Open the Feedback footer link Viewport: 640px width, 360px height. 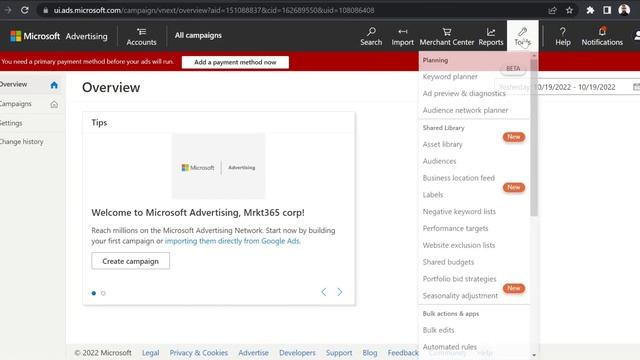click(x=403, y=353)
